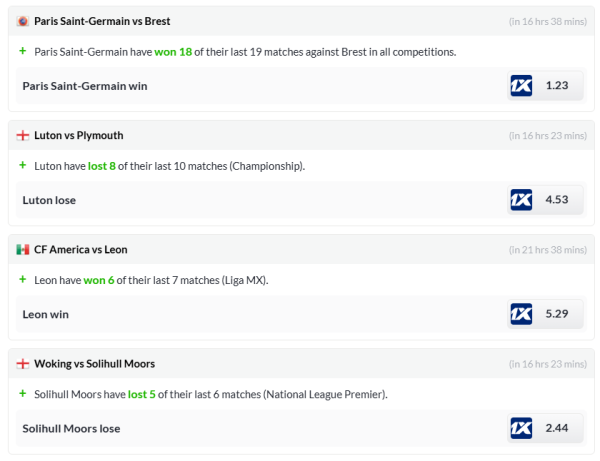
Task: Open the CF America vs Leon match
Action: [81, 249]
